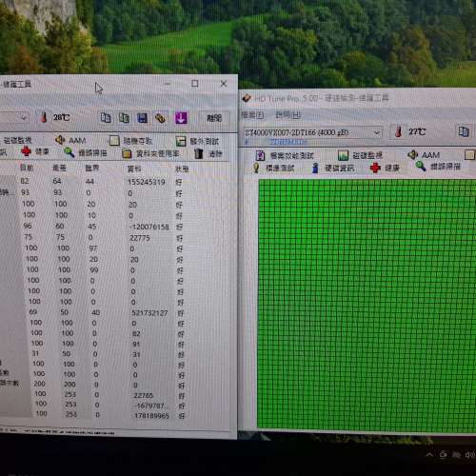476x476 pixels.
Task: Click the 目前 column header
Action: 27,168
